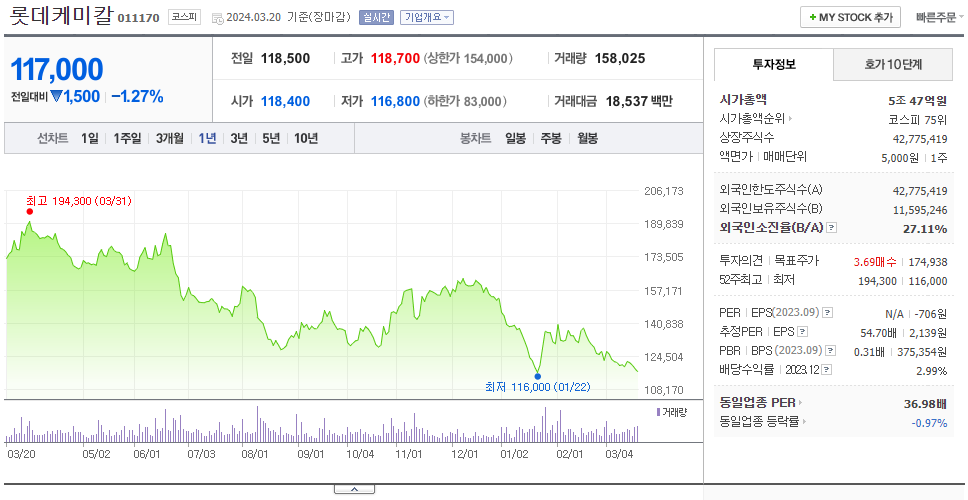Open the 빠른주문 dropdown

[940, 17]
